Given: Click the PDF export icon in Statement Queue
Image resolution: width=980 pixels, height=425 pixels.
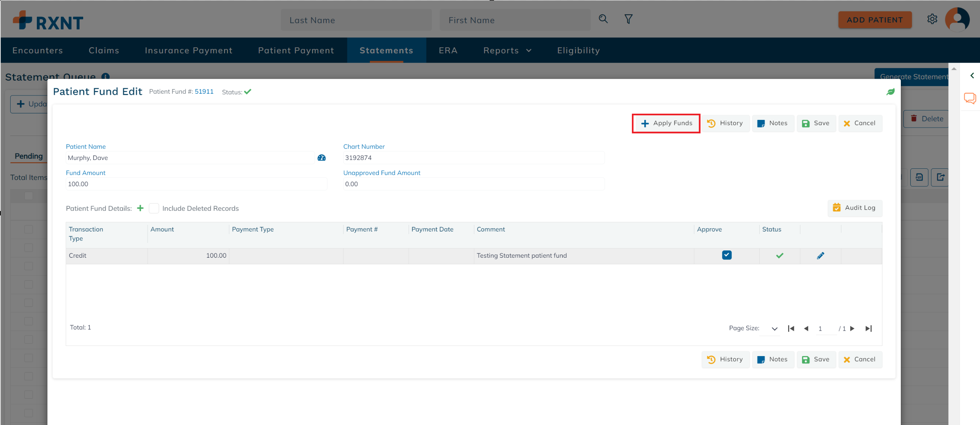Looking at the screenshot, I should 919,177.
